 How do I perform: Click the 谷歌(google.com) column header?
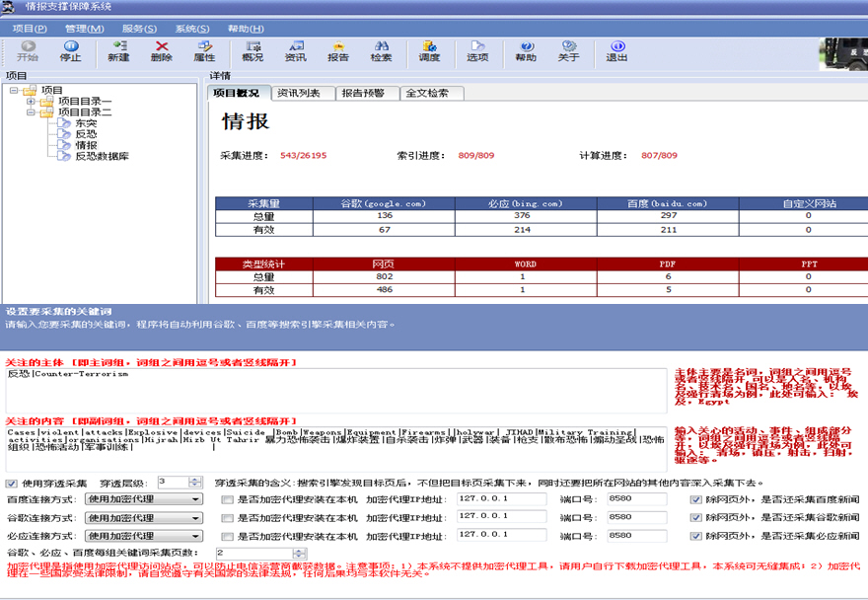coord(384,203)
